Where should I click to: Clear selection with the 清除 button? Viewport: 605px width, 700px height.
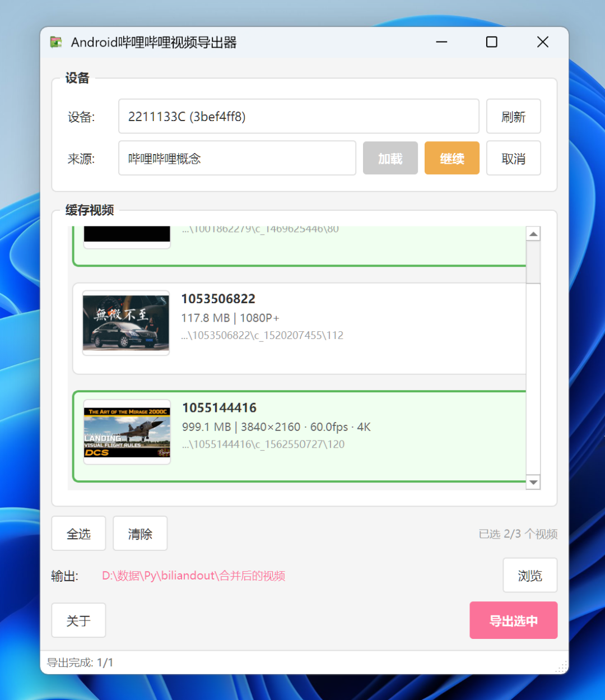point(140,534)
